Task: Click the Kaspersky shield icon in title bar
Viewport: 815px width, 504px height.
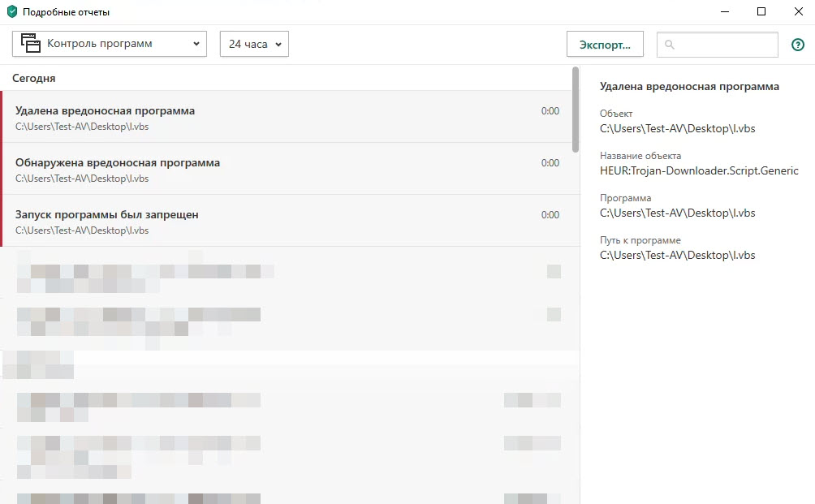Action: [x=12, y=12]
